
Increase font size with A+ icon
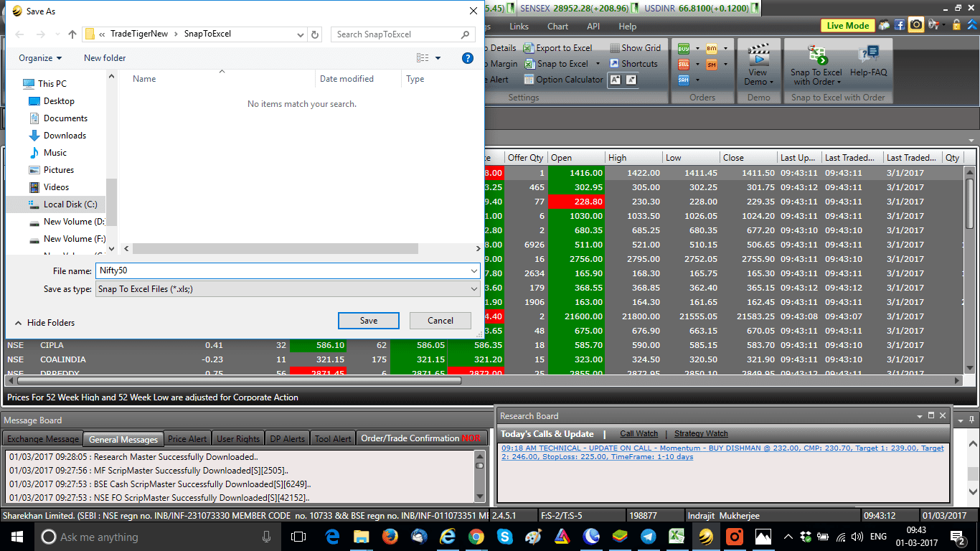(x=615, y=80)
